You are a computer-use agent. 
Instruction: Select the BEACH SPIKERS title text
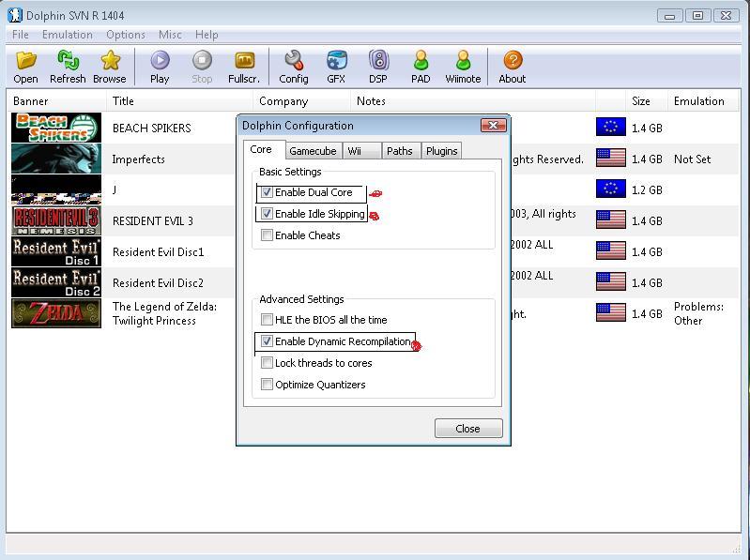tap(152, 129)
